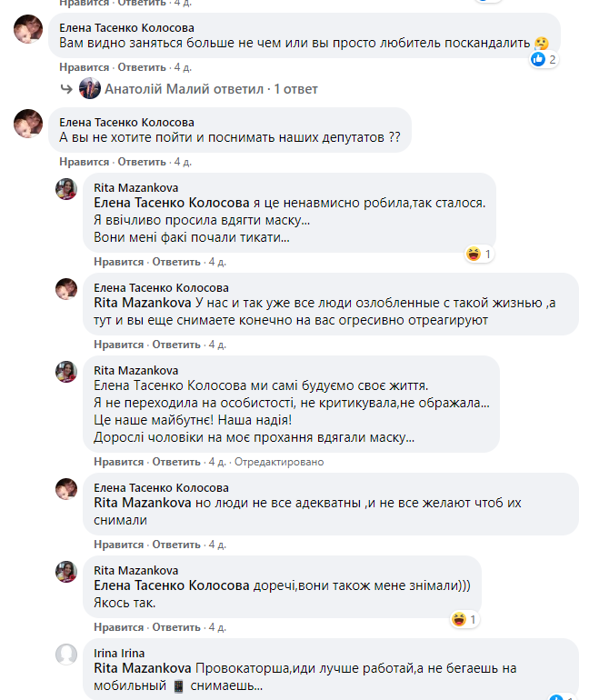589x700 pixels.
Task: Click the thinking emoji in the top comment
Action: point(542,43)
